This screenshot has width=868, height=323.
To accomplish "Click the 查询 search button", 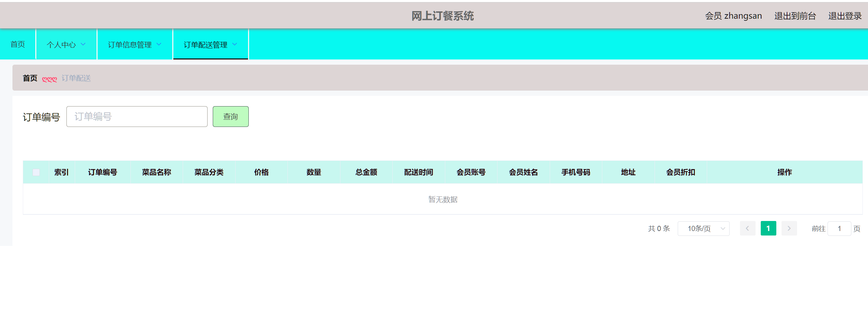I will pyautogui.click(x=230, y=117).
